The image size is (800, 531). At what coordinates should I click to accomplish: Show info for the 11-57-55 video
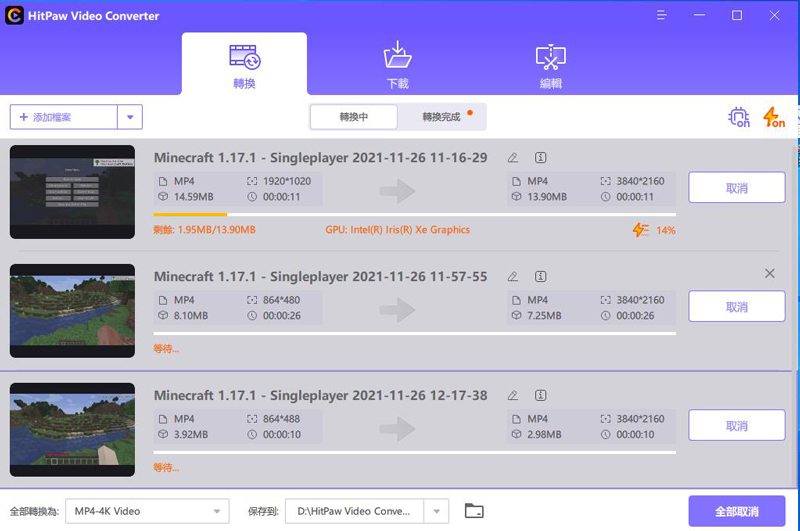click(x=540, y=276)
